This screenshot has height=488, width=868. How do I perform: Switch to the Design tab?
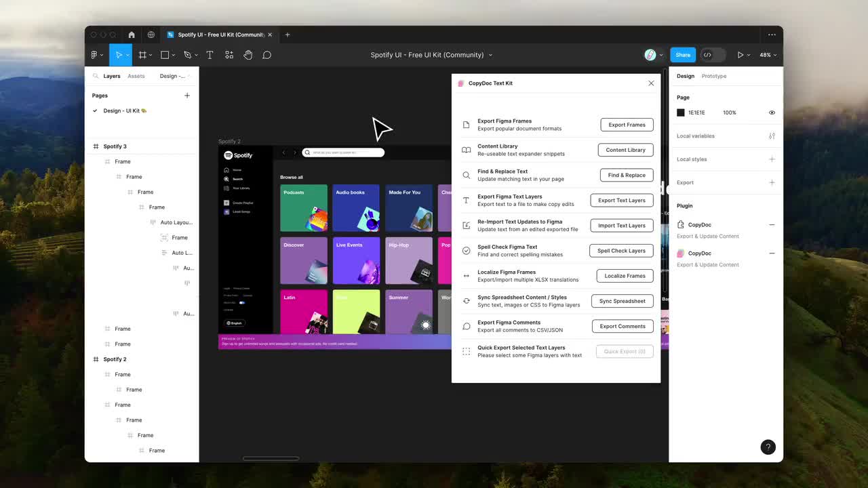686,76
